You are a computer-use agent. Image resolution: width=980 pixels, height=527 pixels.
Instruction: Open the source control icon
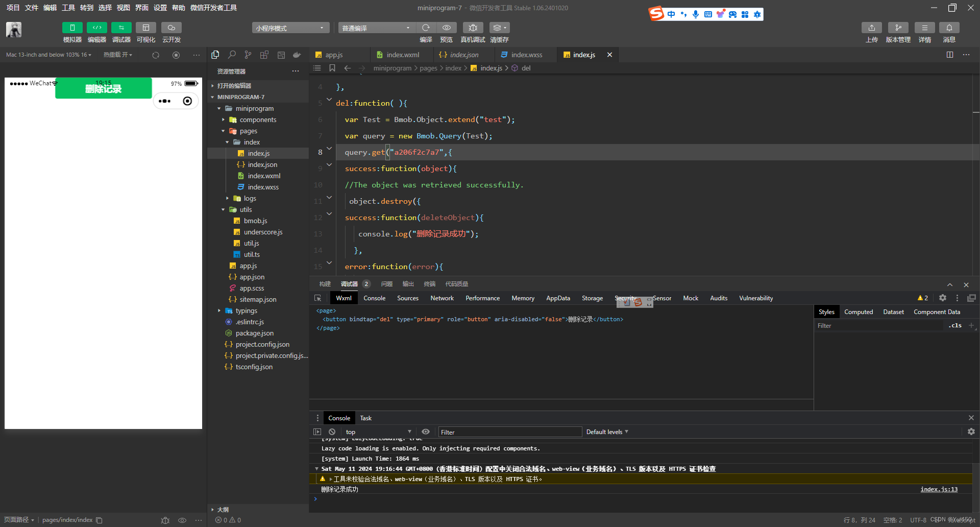click(248, 55)
